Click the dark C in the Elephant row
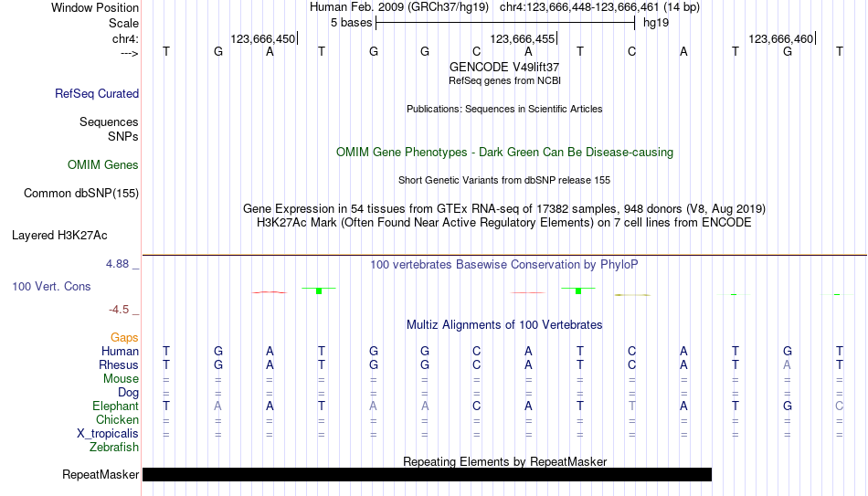Image resolution: width=868 pixels, height=496 pixels. (x=477, y=406)
